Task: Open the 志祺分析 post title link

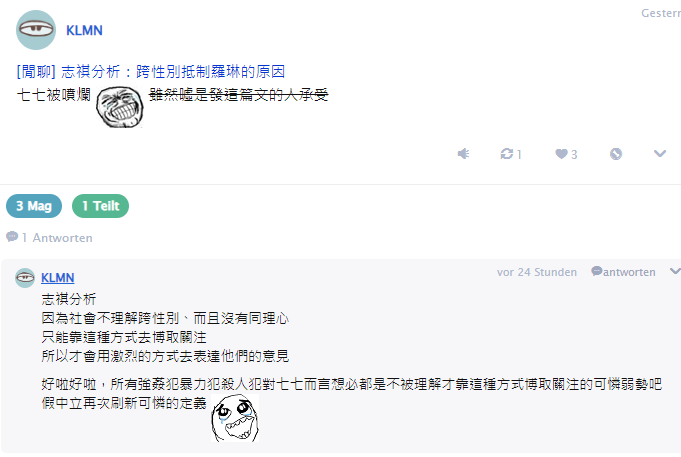Action: [x=151, y=72]
